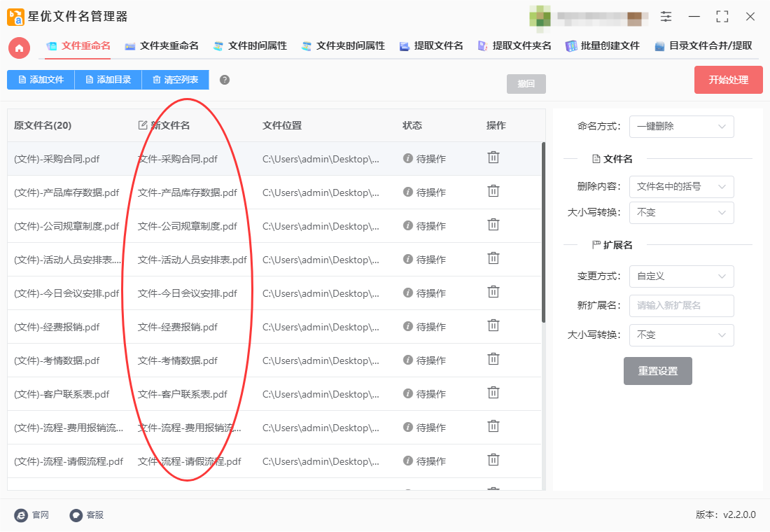The image size is (770, 532).
Task: Delete the 流程-费用报销流 row
Action: (x=493, y=426)
